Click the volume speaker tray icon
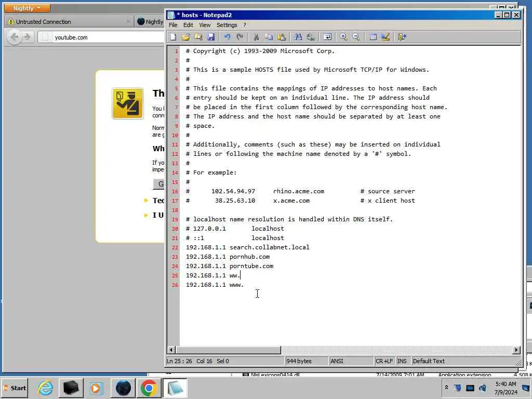532x399 pixels. [483, 388]
